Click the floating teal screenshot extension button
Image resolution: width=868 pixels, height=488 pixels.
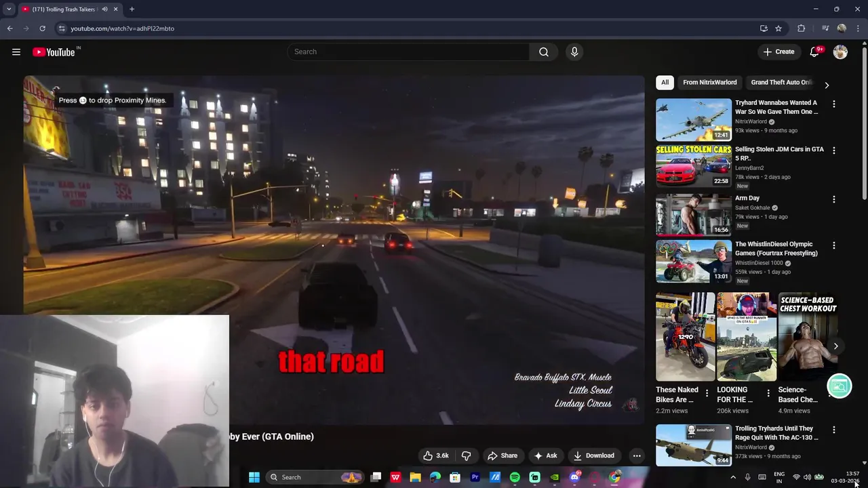pyautogui.click(x=840, y=386)
